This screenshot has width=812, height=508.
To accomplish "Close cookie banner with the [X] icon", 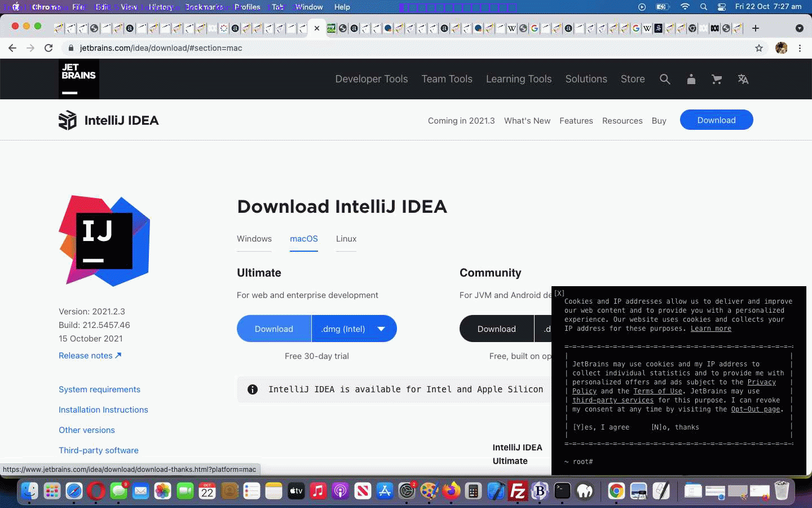I will point(559,294).
